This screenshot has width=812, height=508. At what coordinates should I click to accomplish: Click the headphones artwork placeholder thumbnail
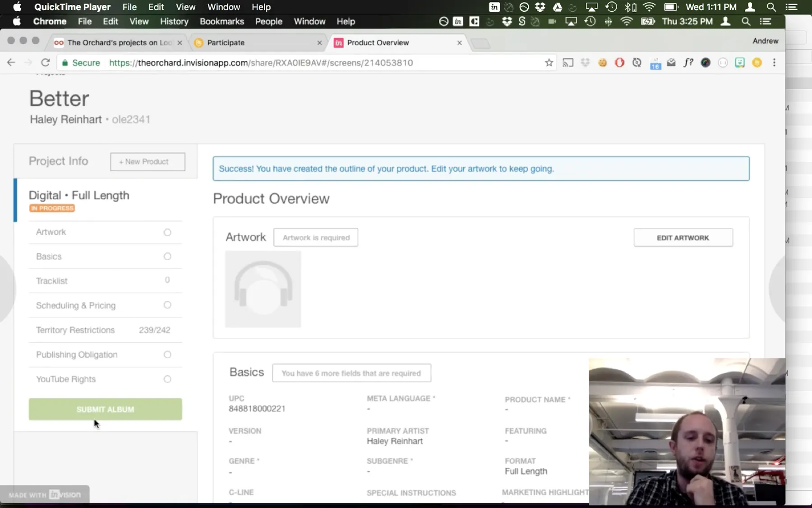click(x=263, y=289)
